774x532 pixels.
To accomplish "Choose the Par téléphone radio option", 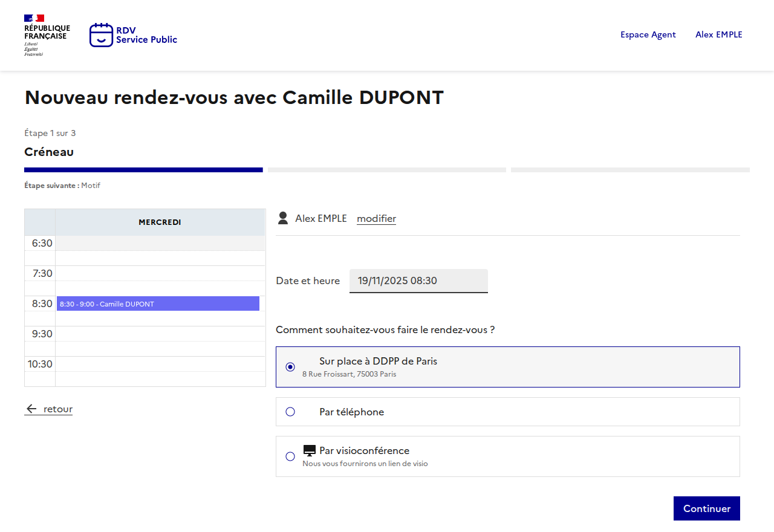I will [290, 412].
